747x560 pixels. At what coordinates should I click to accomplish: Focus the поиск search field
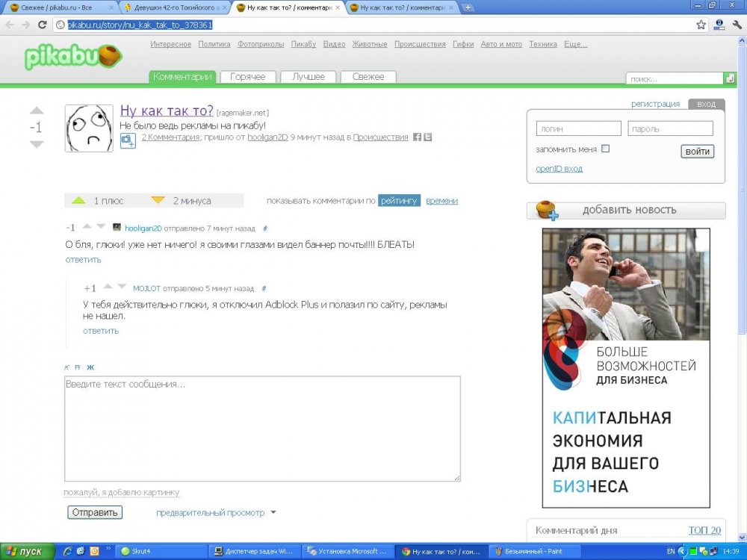(x=675, y=78)
